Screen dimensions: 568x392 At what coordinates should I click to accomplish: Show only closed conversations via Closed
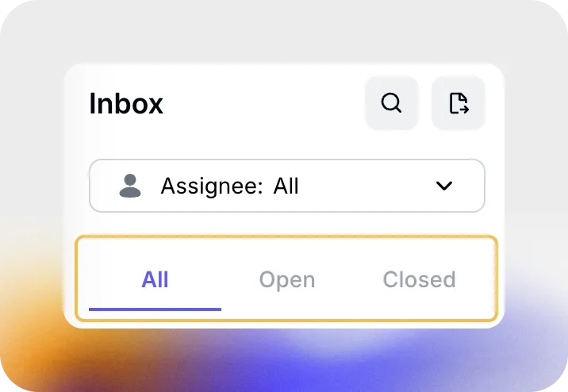(x=419, y=279)
